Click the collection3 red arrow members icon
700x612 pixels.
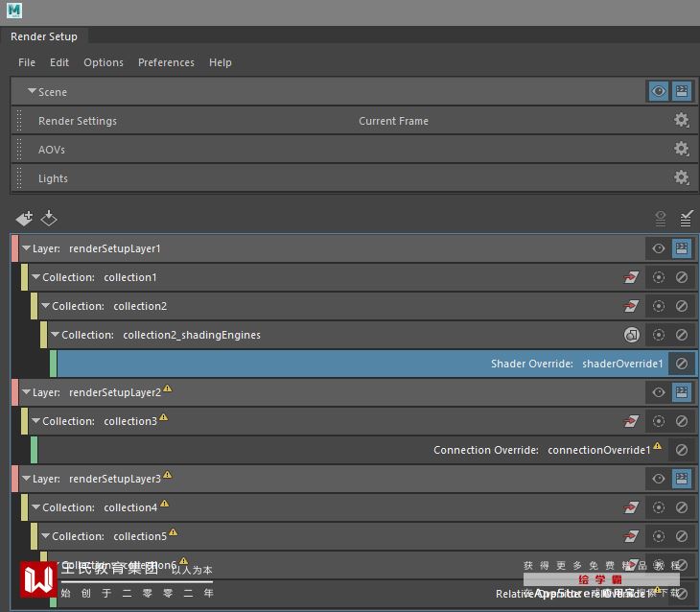point(631,421)
